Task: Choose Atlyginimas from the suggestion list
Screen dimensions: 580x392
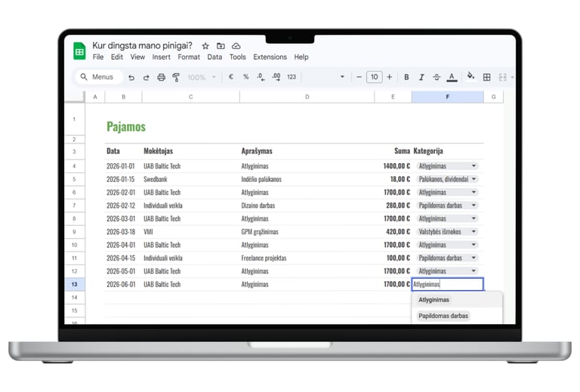Action: [x=457, y=300]
